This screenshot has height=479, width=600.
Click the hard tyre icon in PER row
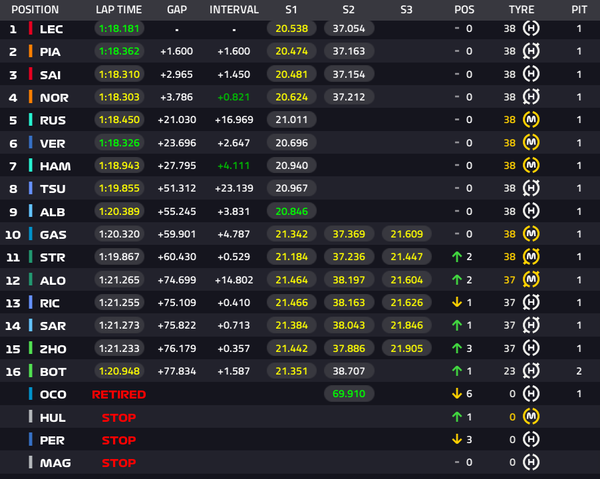[531, 440]
